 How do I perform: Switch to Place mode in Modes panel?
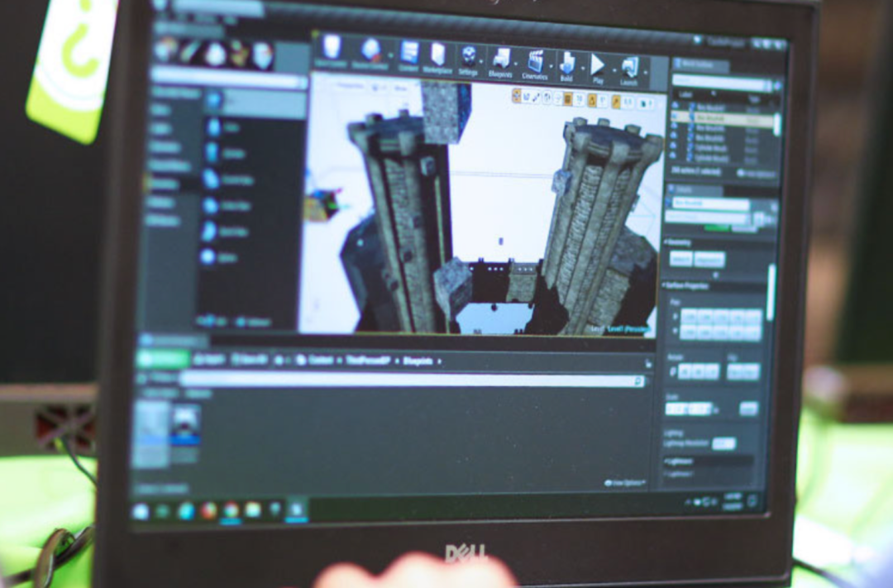166,50
